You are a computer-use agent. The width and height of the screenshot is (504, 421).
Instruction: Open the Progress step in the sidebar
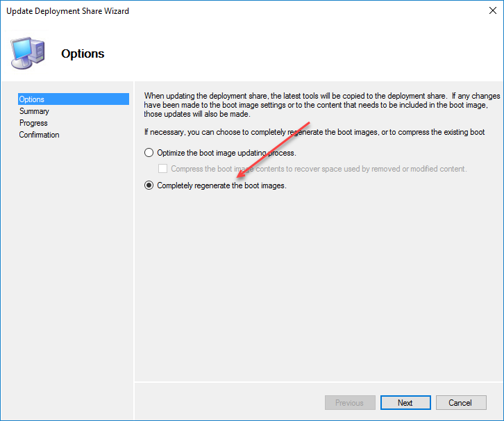[33, 123]
